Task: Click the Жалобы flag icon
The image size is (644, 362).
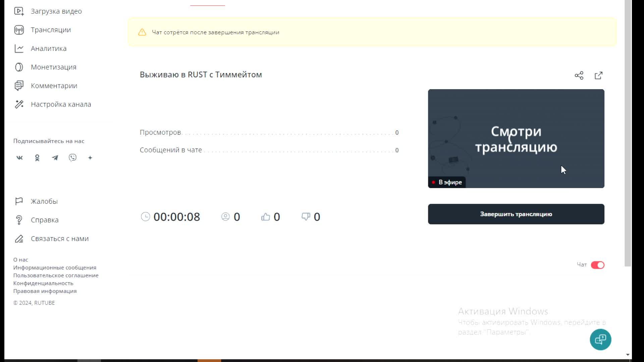Action: click(19, 201)
